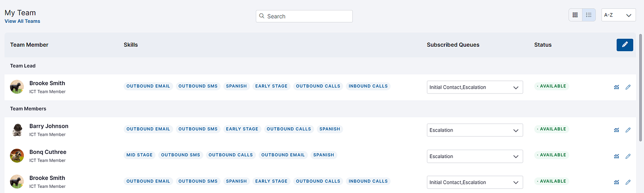Click the edit pencil for Bonq Cuthree
The height and width of the screenshot is (193, 644).
click(628, 156)
